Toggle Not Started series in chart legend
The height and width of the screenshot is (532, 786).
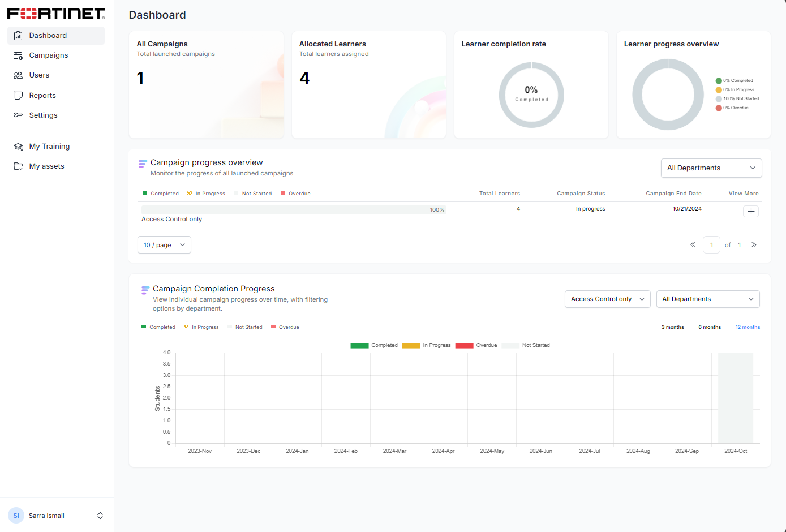526,345
